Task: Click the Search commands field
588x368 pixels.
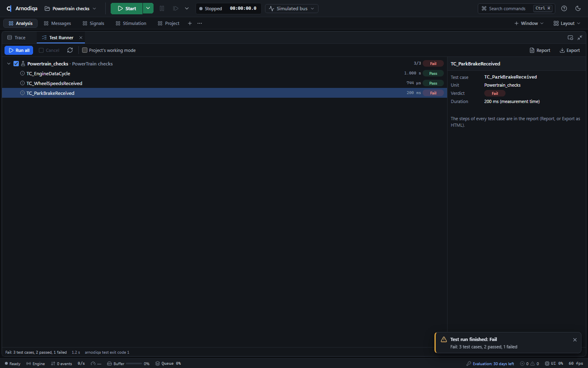Action: coord(517,9)
